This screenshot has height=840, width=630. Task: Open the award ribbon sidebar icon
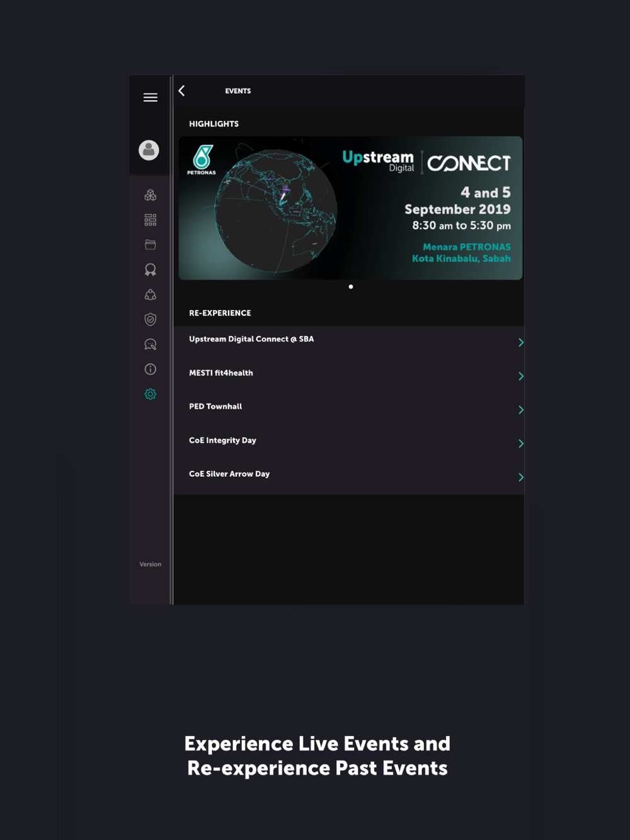pos(150,270)
